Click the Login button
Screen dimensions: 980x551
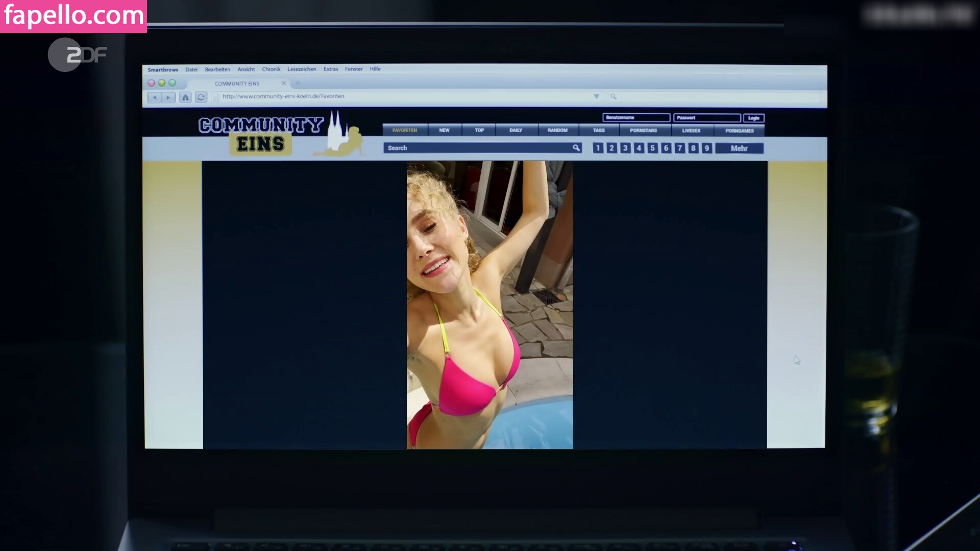coord(753,118)
